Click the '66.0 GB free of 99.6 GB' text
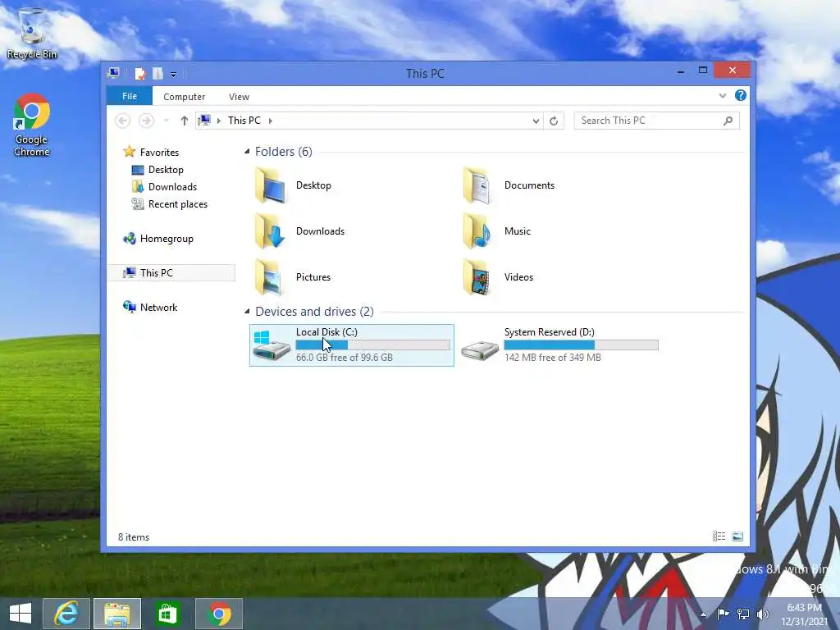Screen dimensions: 840x630 pyautogui.click(x=345, y=358)
